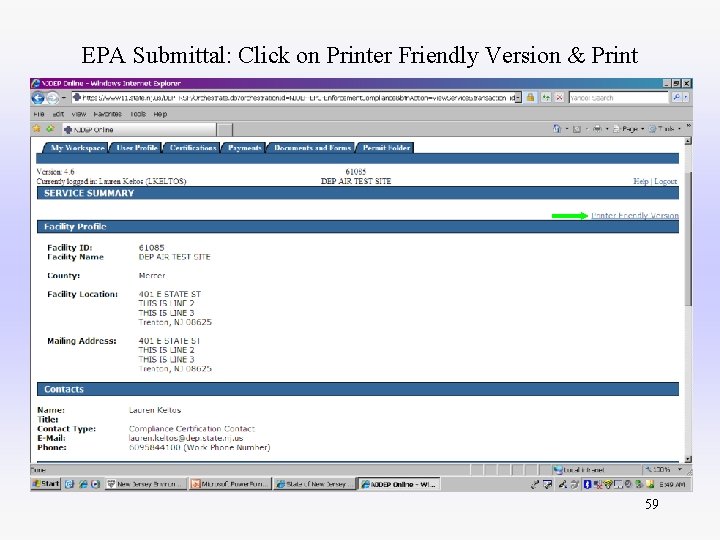Image resolution: width=720 pixels, height=540 pixels.
Task: Open the File menu
Action: pyautogui.click(x=39, y=114)
